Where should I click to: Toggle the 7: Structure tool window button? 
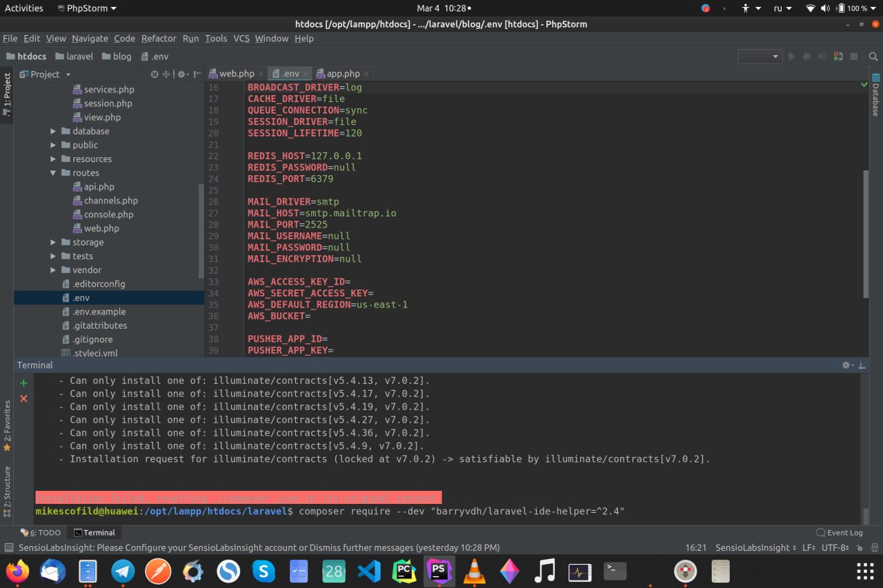click(x=7, y=491)
